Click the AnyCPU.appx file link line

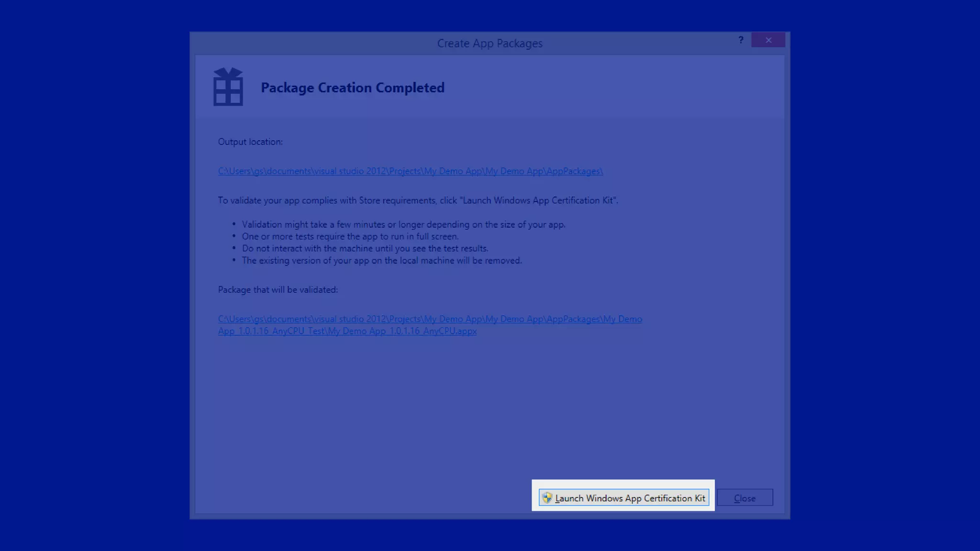[347, 331]
